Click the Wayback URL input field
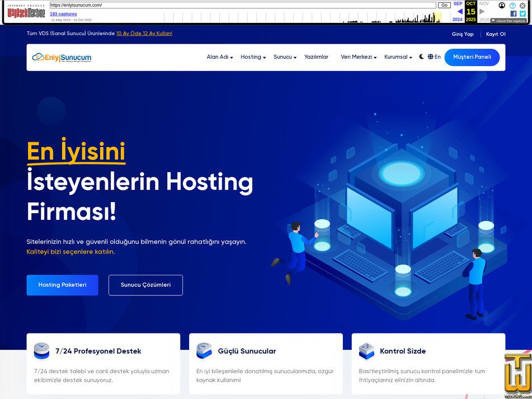 241,4
